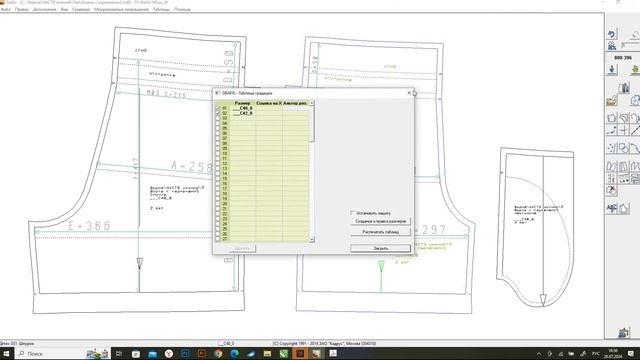The height and width of the screenshot is (360, 640).
Task: Select the C40_0 size cell
Action: 242,108
